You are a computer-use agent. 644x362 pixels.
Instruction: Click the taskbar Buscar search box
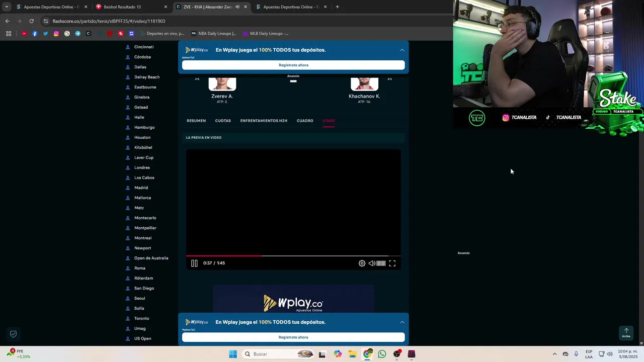tap(278, 354)
